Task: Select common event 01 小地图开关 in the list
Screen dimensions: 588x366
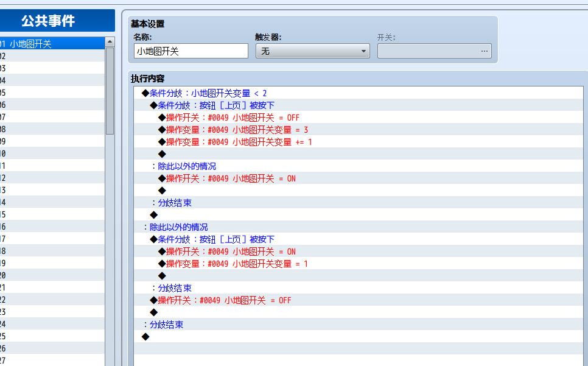Action: (52, 44)
